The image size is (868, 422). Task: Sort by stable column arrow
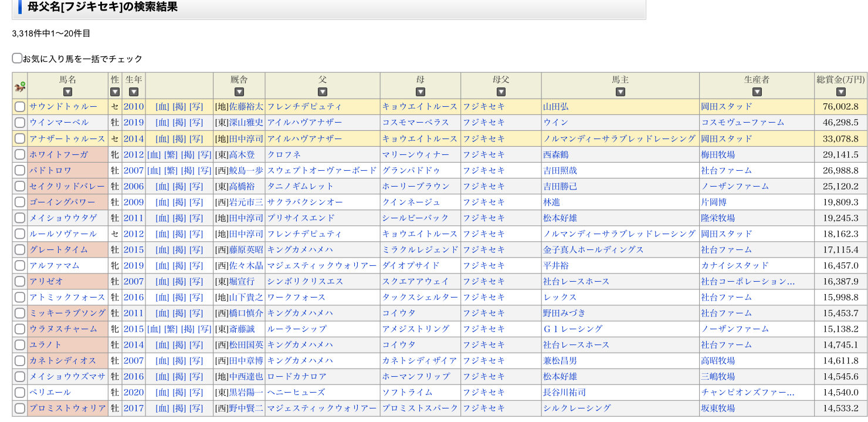[x=239, y=92]
